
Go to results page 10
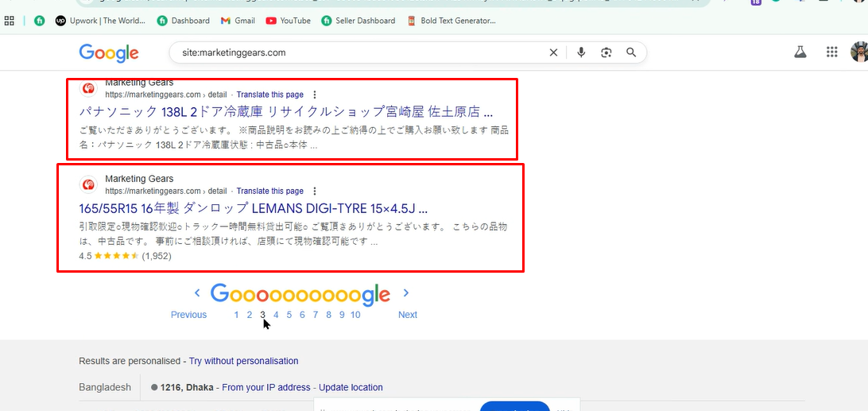[355, 315]
